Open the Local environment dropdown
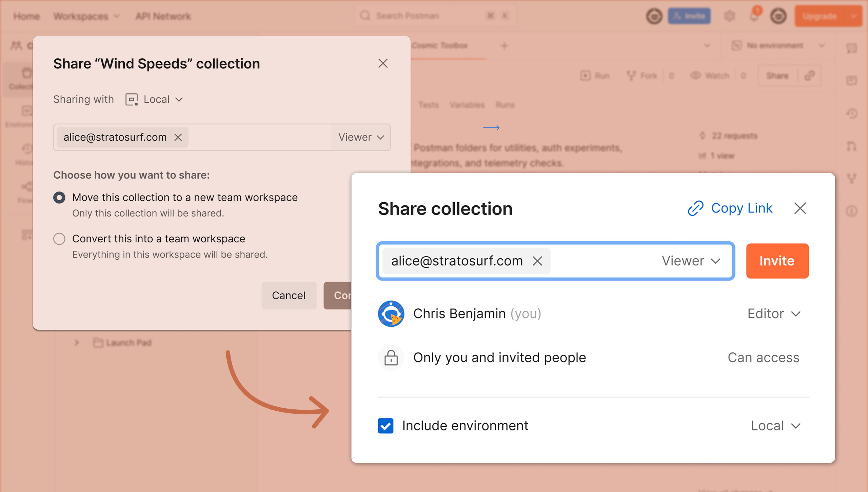Screen dimensions: 868x492 tap(776, 426)
